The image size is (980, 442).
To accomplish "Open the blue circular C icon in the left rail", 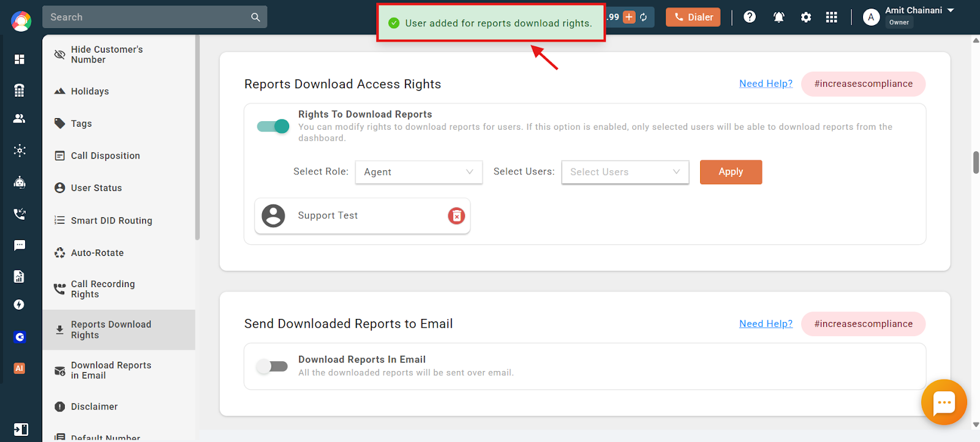I will coord(20,337).
